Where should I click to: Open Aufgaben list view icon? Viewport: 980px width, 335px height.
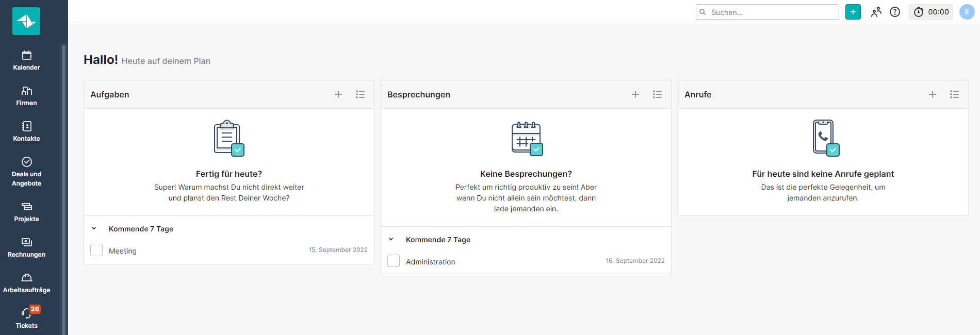pos(360,94)
